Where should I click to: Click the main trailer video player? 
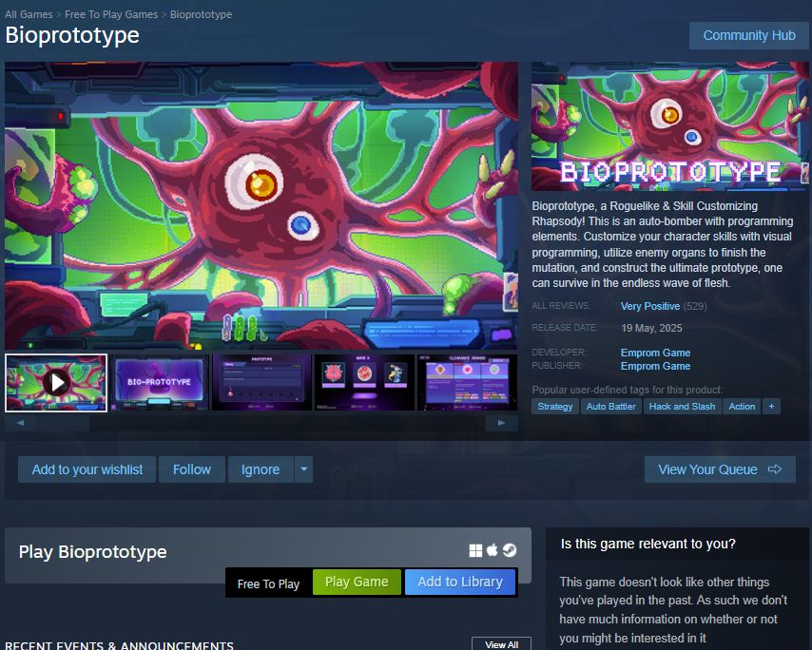click(261, 206)
